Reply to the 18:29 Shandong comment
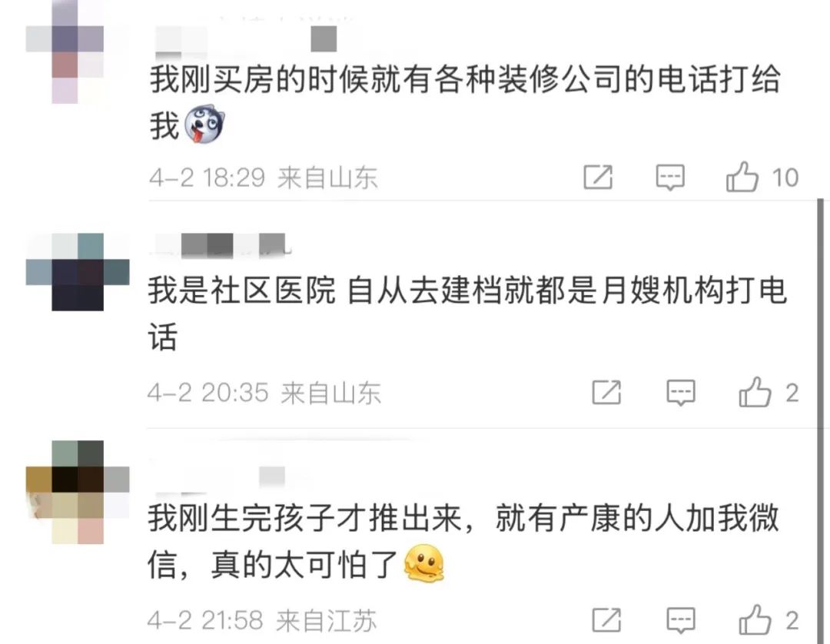This screenshot has width=830, height=644. [670, 178]
